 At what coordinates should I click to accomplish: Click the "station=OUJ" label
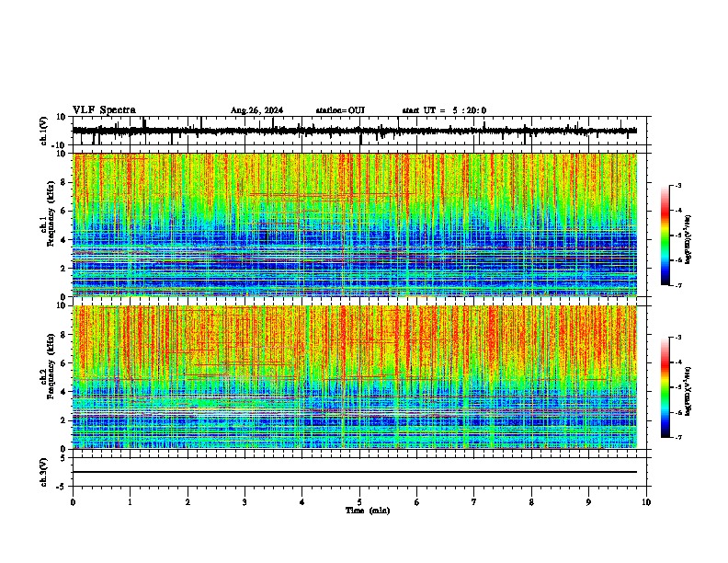click(x=340, y=110)
